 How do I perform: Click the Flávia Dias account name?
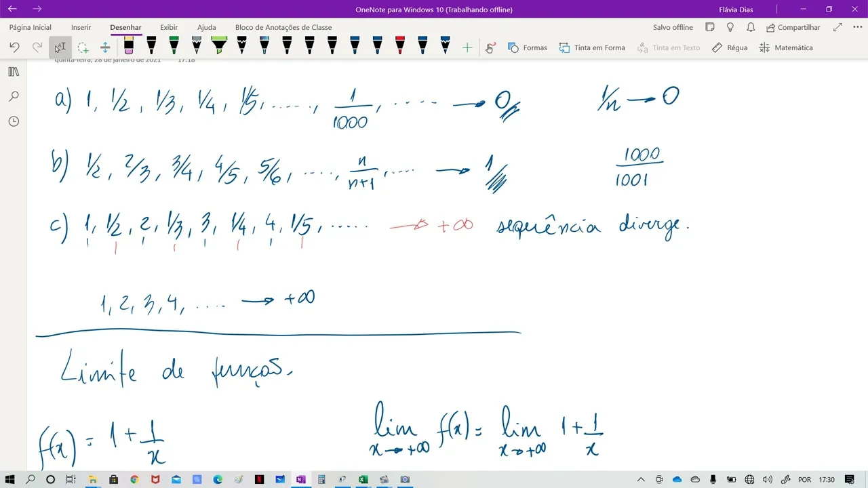(x=736, y=9)
